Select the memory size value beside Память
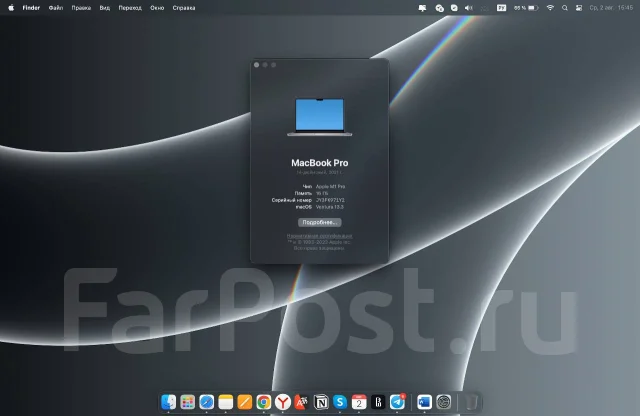This screenshot has height=416, width=640. [322, 194]
